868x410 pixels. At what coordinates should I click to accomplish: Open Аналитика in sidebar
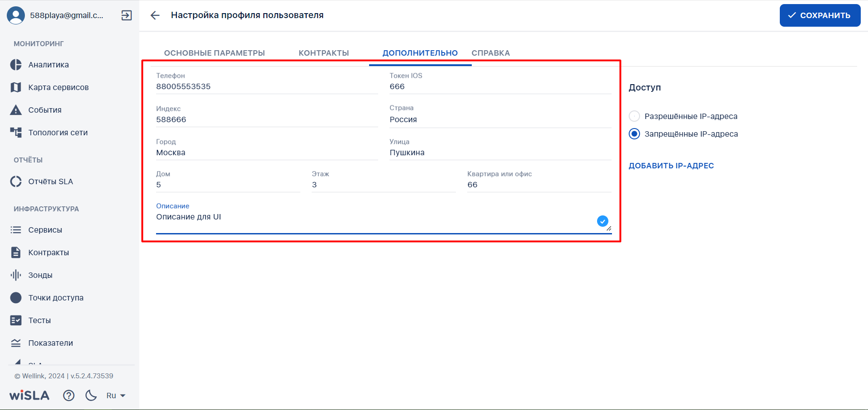pyautogui.click(x=48, y=65)
